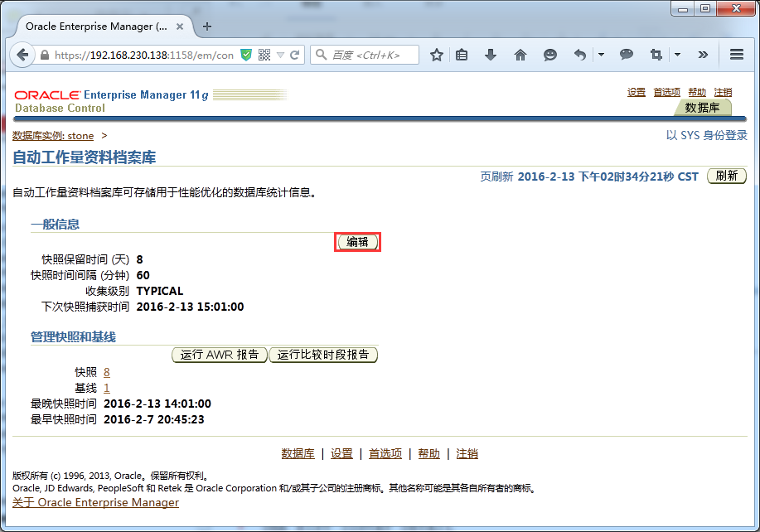
Task: Click the 运行比较时段报告 button
Action: click(x=322, y=355)
